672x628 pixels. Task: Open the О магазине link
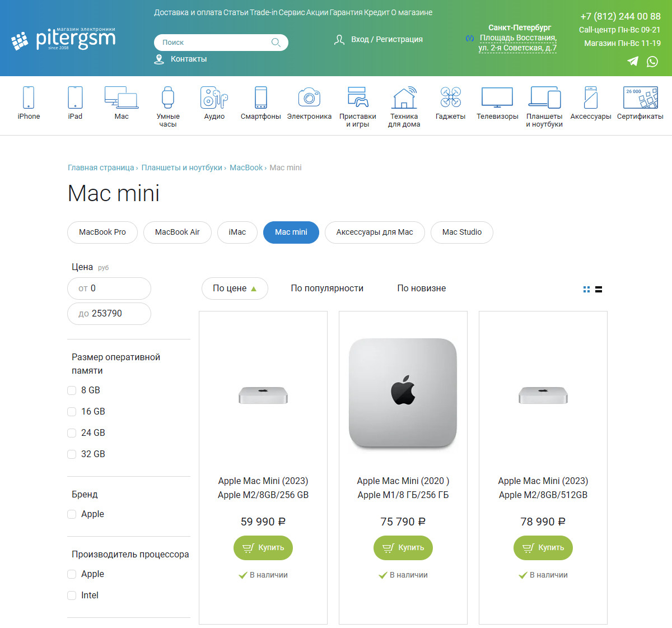tap(412, 12)
